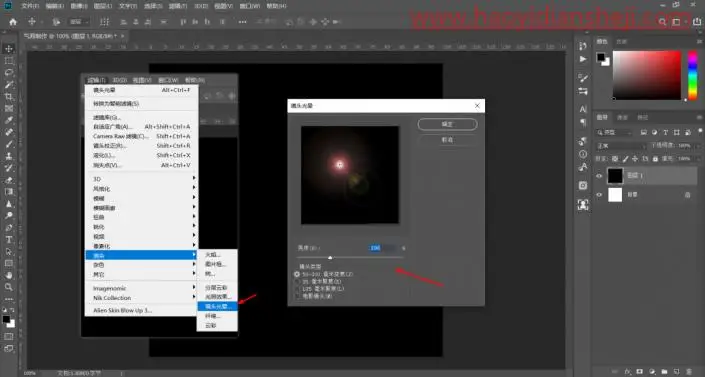Click the Create new layer icon
This screenshot has width=705, height=377.
(676, 372)
